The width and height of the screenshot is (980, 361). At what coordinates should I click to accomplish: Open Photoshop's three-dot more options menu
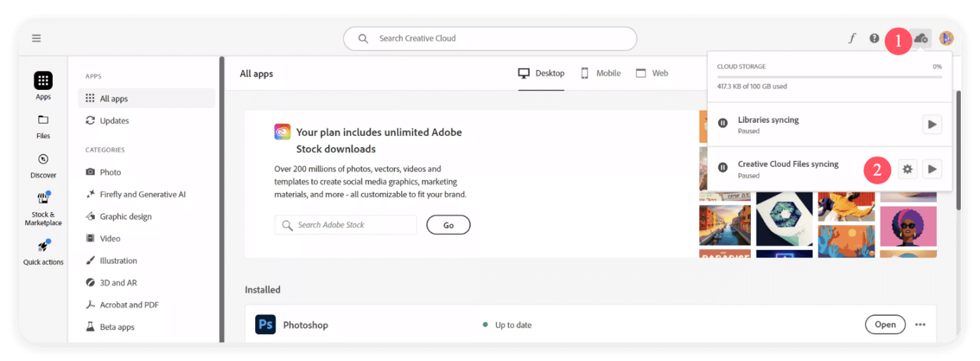[x=920, y=325]
